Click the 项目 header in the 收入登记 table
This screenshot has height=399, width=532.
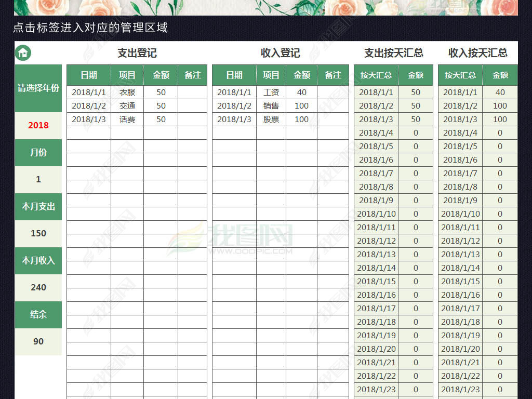click(x=271, y=75)
